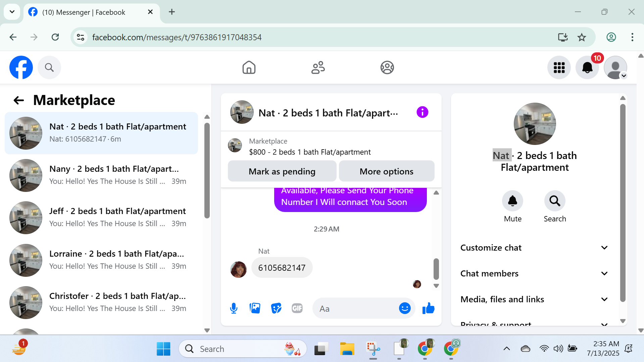Viewport: 644px width, 362px height.
Task: Click Mark as pending button
Action: tap(282, 171)
